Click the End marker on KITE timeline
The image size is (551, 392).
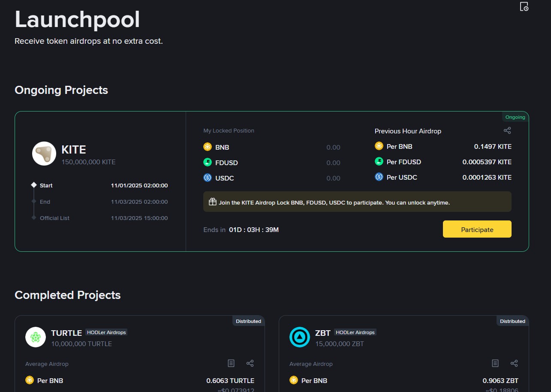(34, 202)
